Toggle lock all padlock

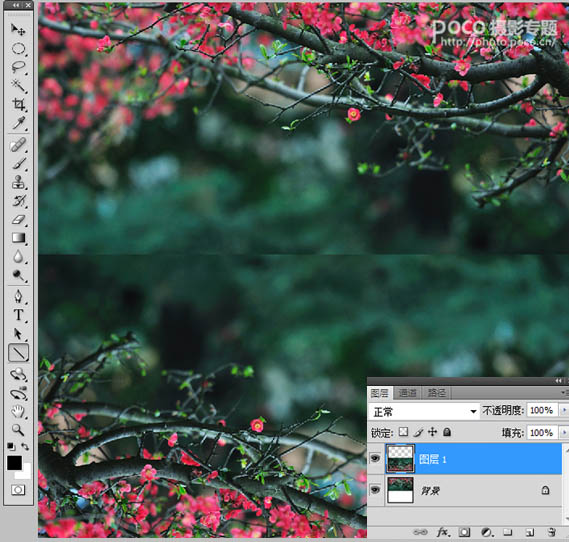(x=447, y=432)
